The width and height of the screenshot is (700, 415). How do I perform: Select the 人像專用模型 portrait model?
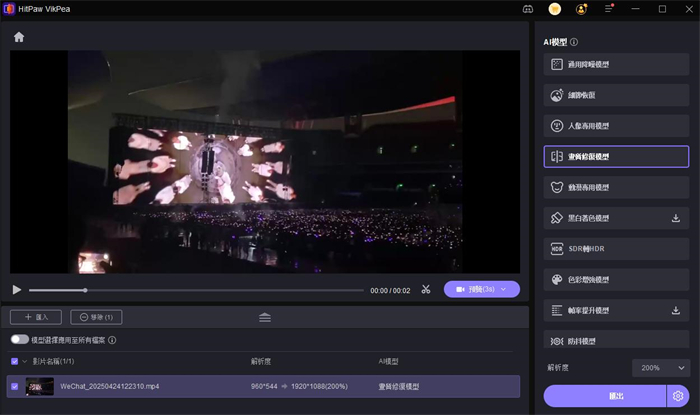616,126
